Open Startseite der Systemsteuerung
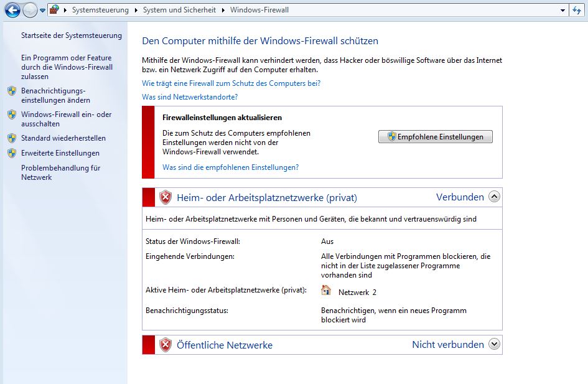Screen dimensions: 588x384 [72, 35]
